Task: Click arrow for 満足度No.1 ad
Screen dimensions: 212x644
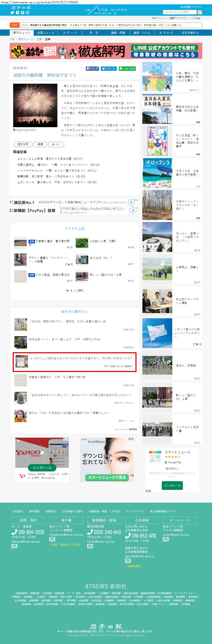Action: [131, 202]
